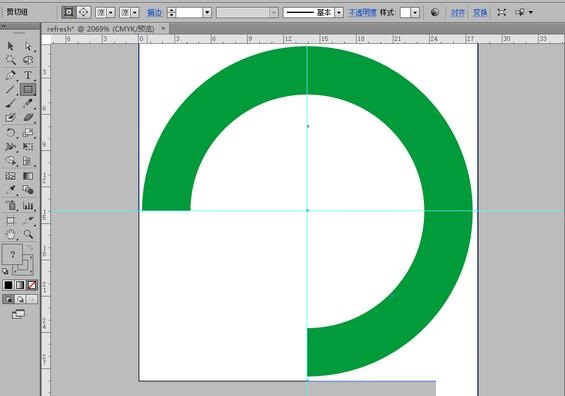565x396 pixels.
Task: Switch to Draw Normal mode
Action: pyautogui.click(x=8, y=299)
